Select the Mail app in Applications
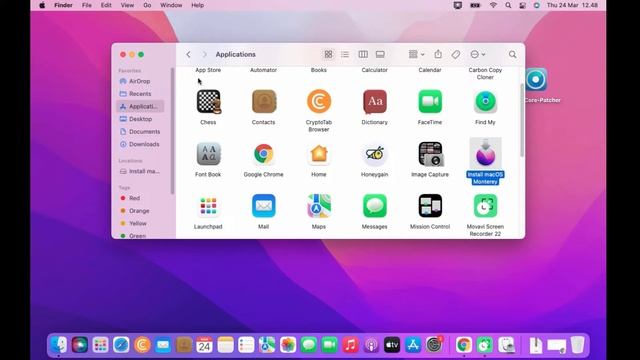 click(264, 206)
